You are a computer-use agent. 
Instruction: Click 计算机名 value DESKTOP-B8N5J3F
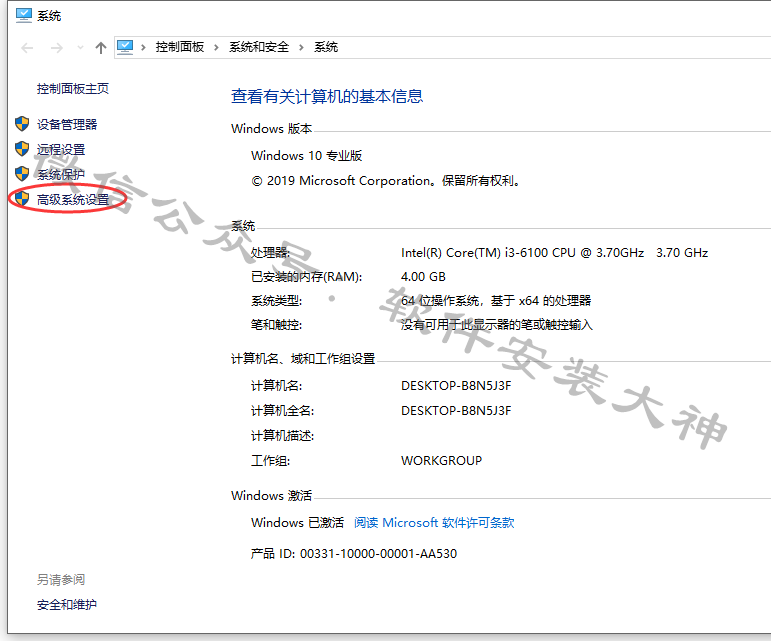(456, 386)
